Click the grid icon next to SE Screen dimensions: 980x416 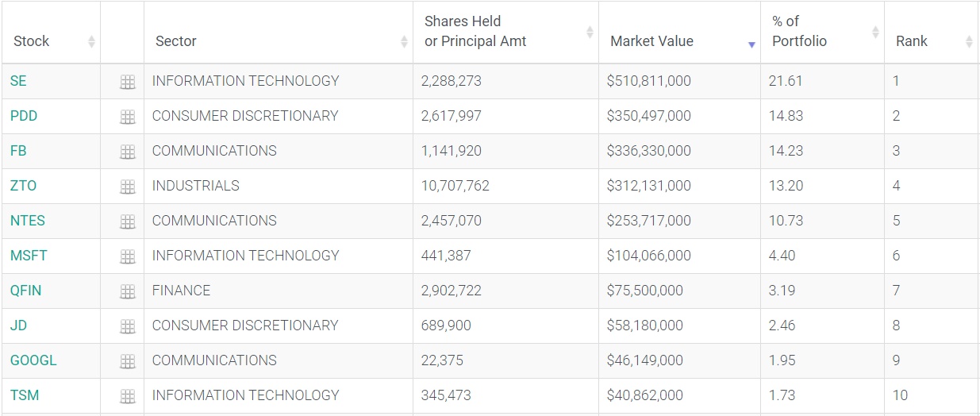coord(127,82)
